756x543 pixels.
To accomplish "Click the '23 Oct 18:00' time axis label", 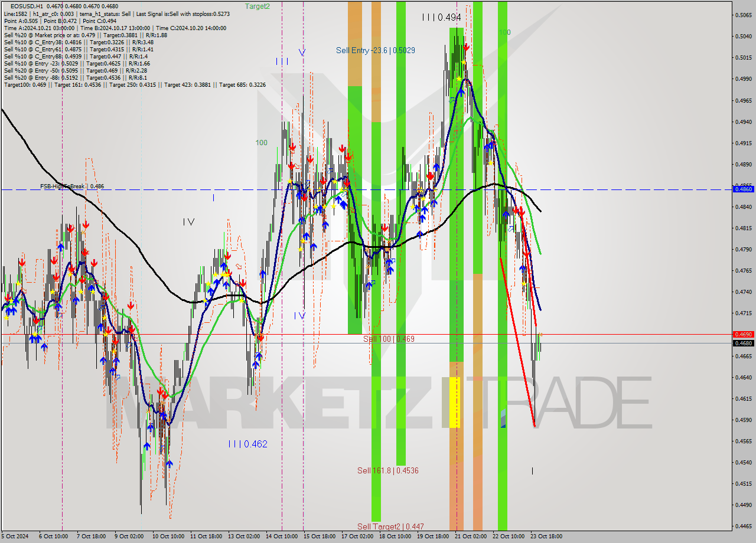I will click(546, 537).
